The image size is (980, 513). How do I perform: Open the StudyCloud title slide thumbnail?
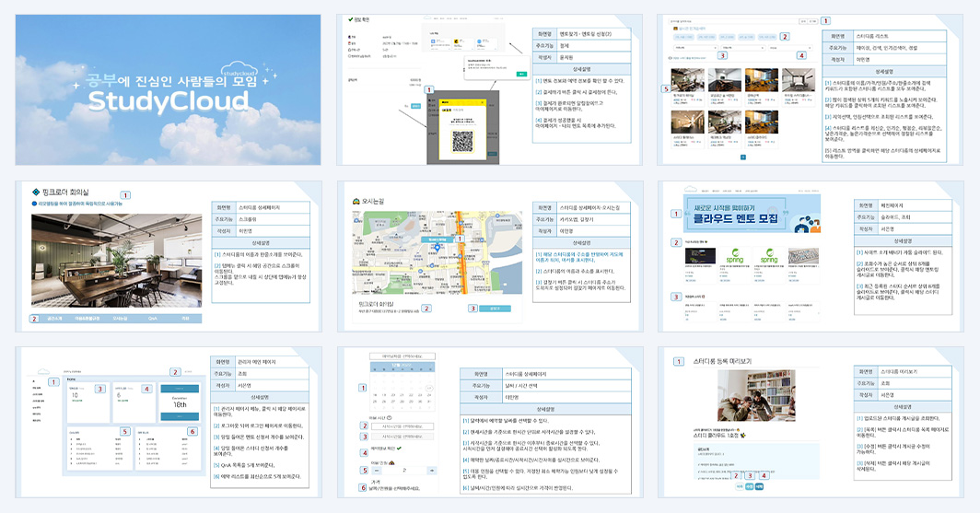coord(169,90)
